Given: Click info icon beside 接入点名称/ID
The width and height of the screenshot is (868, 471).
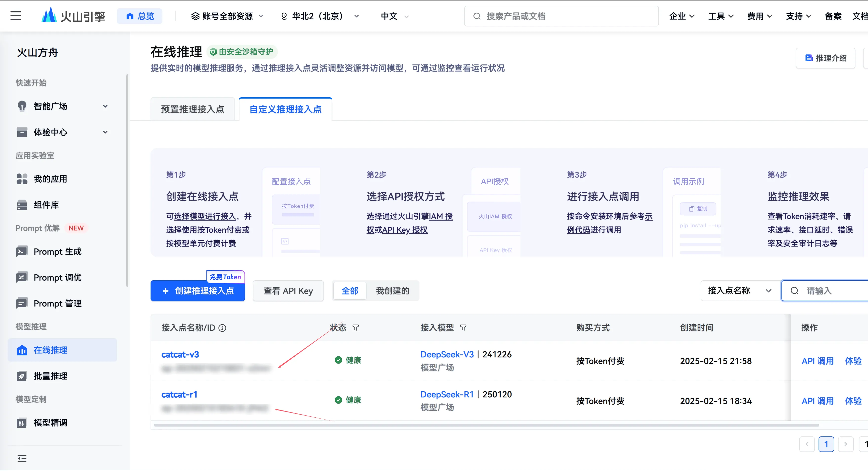Looking at the screenshot, I should (x=223, y=328).
